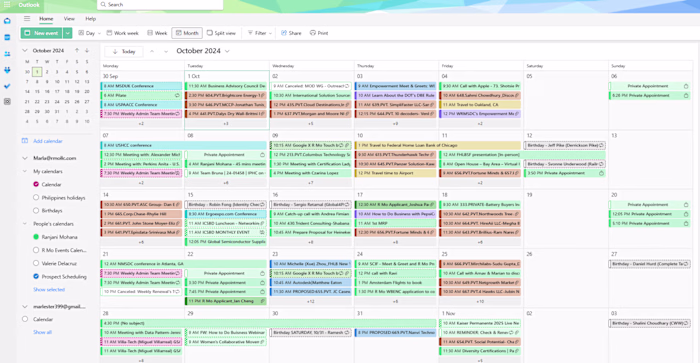Open 1 PM Travel to Federal Home Loan Bank event

(x=438, y=146)
